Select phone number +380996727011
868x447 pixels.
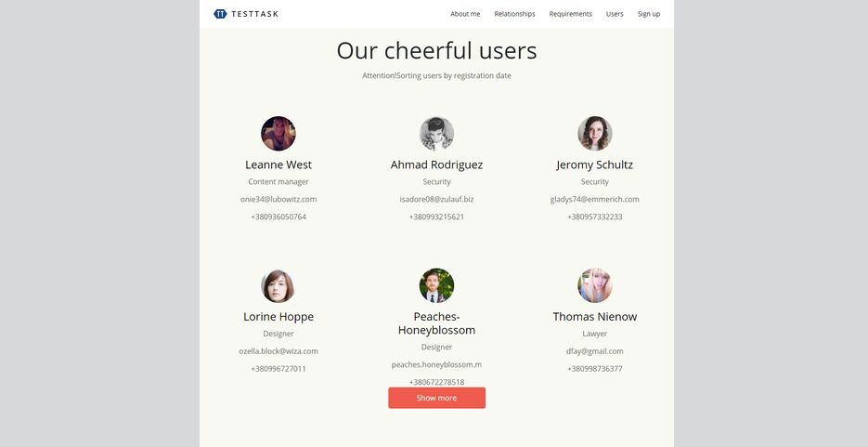pyautogui.click(x=279, y=369)
